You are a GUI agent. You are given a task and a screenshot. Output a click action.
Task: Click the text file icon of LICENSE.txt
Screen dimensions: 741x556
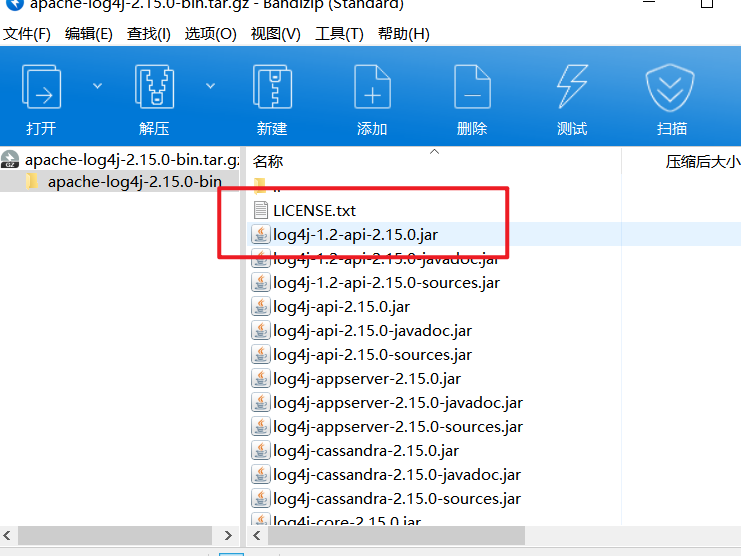point(260,210)
